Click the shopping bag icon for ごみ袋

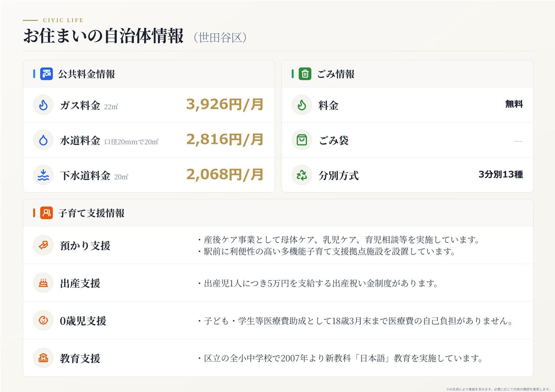(302, 140)
